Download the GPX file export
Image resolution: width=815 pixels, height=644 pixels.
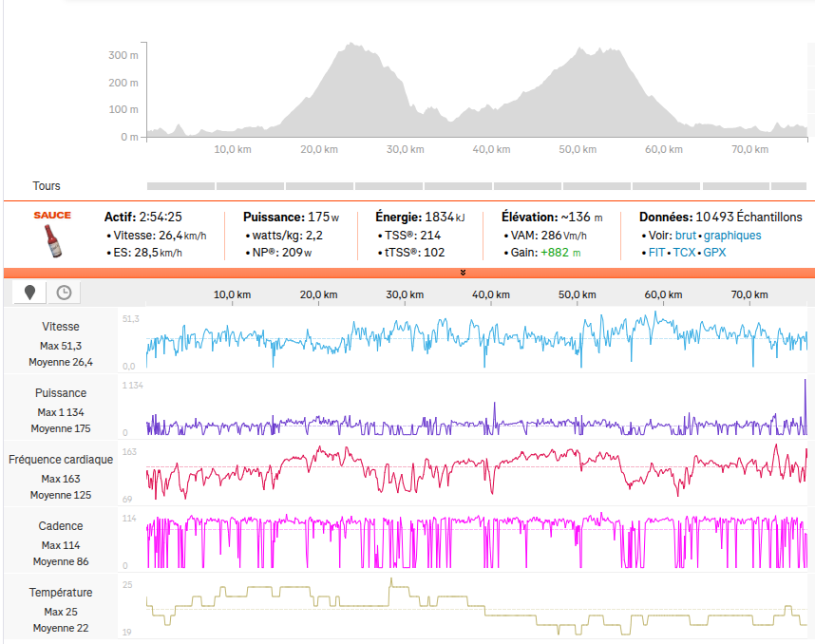pos(717,253)
